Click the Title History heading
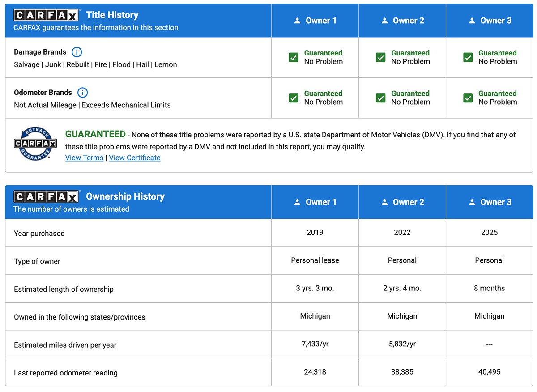The width and height of the screenshot is (537, 392). 112,15
